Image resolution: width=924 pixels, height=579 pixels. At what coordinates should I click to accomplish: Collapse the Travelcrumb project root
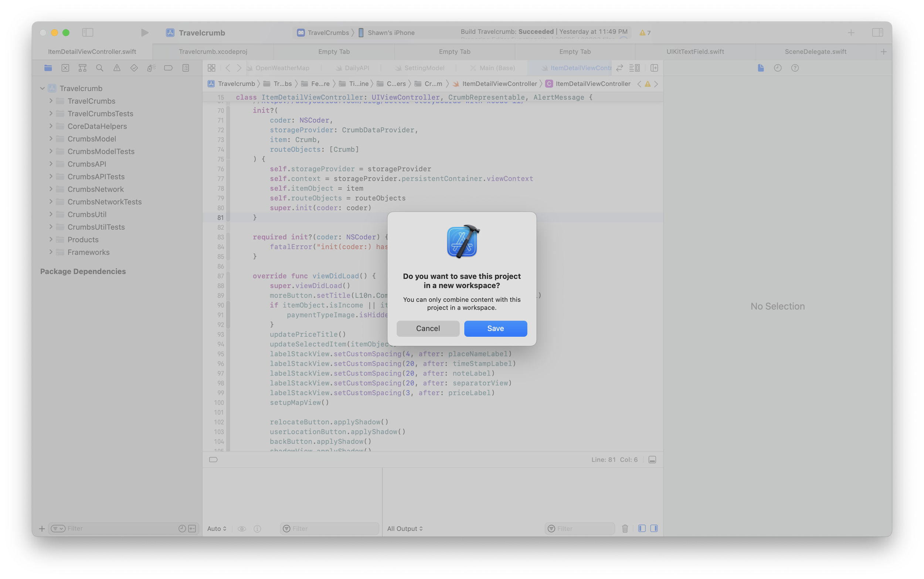click(43, 89)
